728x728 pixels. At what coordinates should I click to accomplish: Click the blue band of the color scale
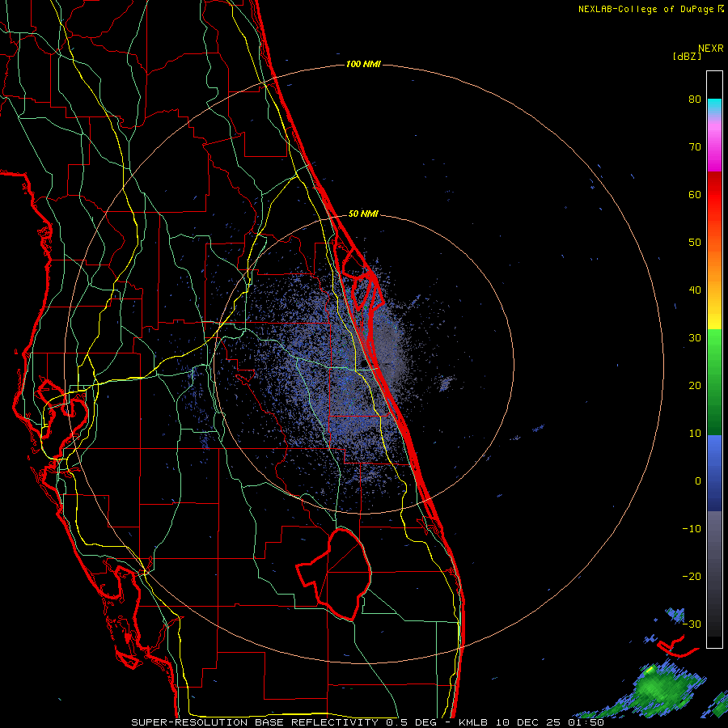pos(714,473)
